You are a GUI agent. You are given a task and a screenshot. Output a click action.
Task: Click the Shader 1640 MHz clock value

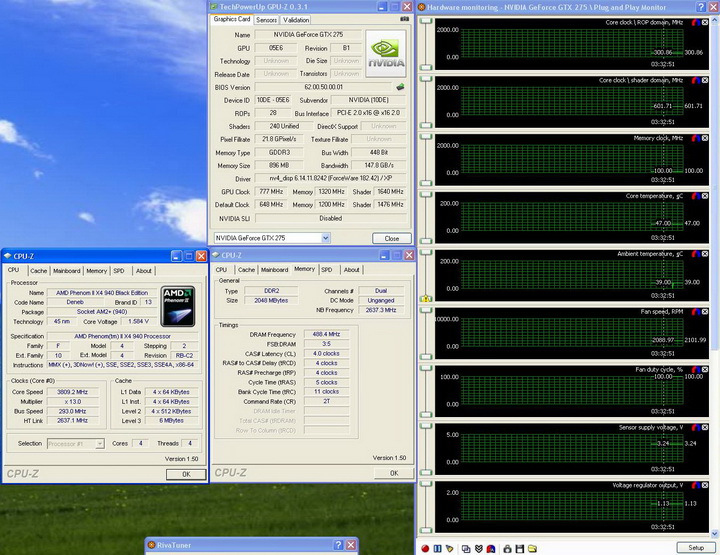(x=390, y=191)
